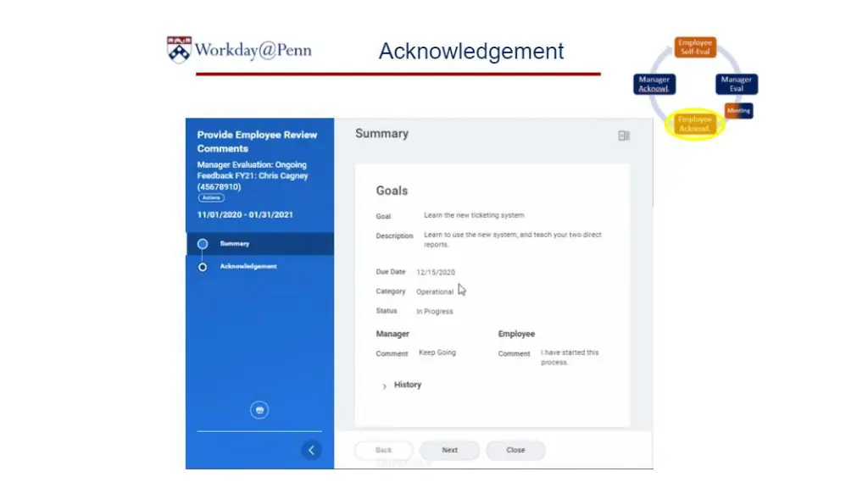Click the Employee Acknowl. cycle box
This screenshot has width=868, height=488.
coord(694,124)
